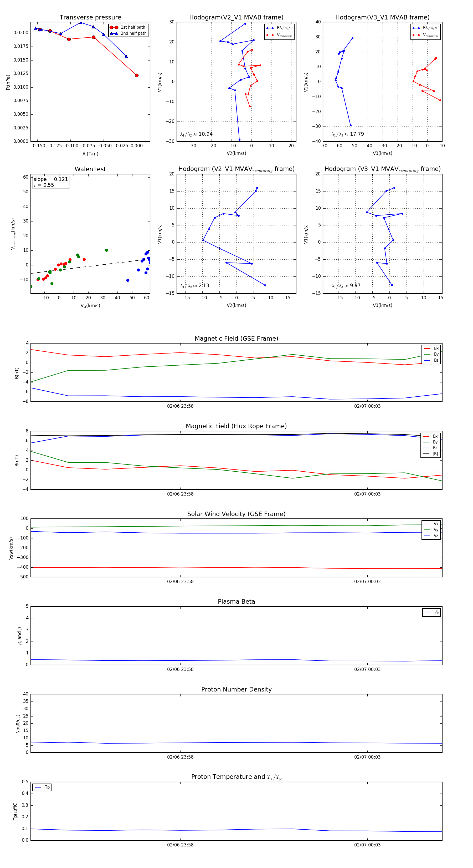Screen dimensions: 473x868
Task: Click the 'Bz' legend entry in GSE magnetic field plot
Action: pos(431,361)
